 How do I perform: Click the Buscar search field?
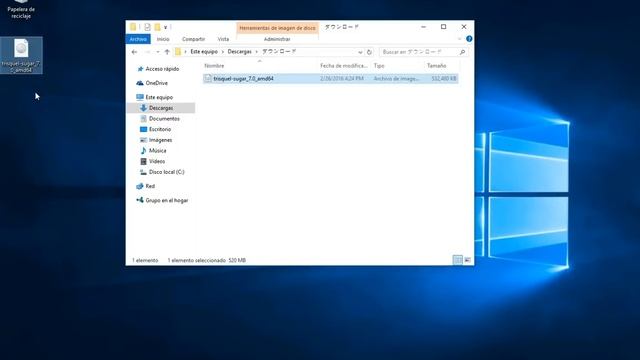[x=419, y=52]
